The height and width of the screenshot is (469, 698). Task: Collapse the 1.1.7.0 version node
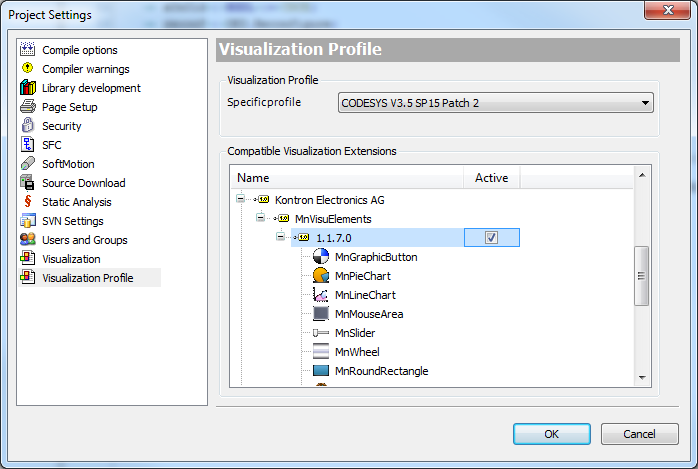tap(281, 238)
